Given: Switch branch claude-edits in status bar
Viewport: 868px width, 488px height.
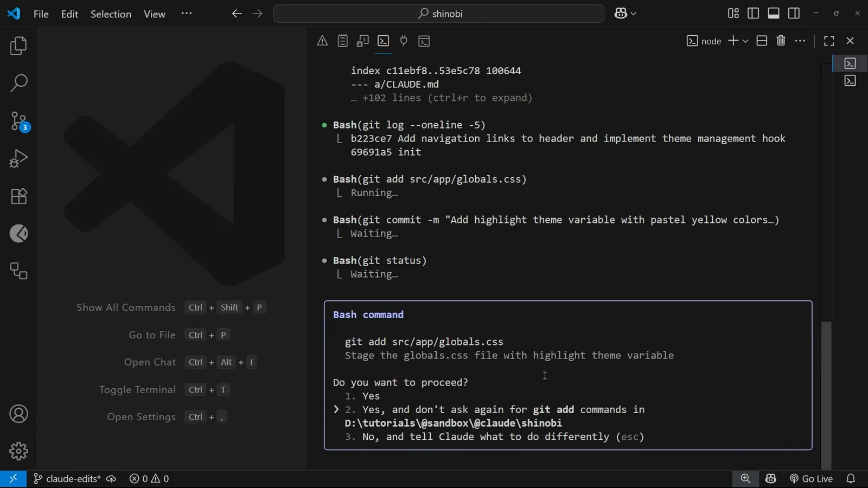Looking at the screenshot, I should pos(67,479).
